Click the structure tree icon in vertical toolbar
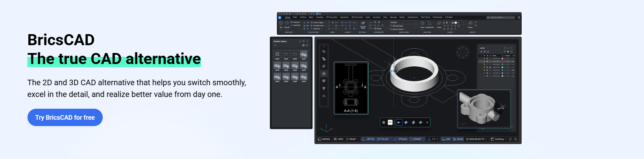Screen dimensions: 644x159 (x=324, y=59)
